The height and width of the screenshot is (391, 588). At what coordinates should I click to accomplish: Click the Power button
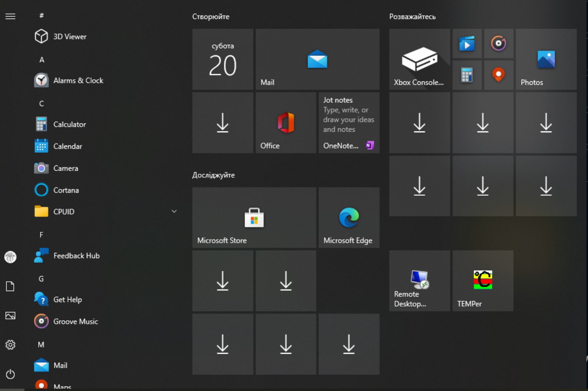[10, 373]
